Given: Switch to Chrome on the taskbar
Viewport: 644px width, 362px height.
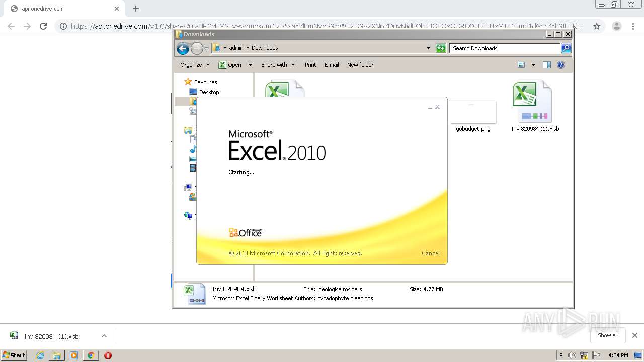Looking at the screenshot, I should click(91, 355).
